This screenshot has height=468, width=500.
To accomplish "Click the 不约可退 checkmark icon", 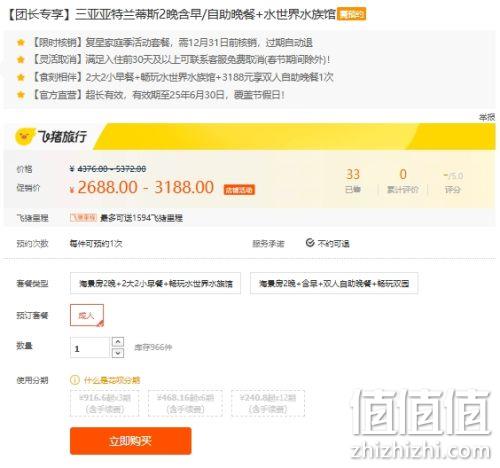I will 310,243.
